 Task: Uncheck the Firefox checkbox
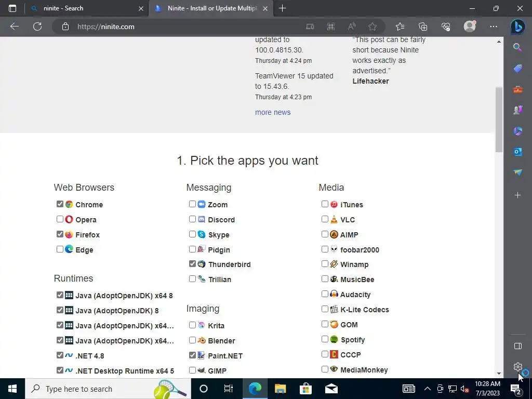click(60, 234)
